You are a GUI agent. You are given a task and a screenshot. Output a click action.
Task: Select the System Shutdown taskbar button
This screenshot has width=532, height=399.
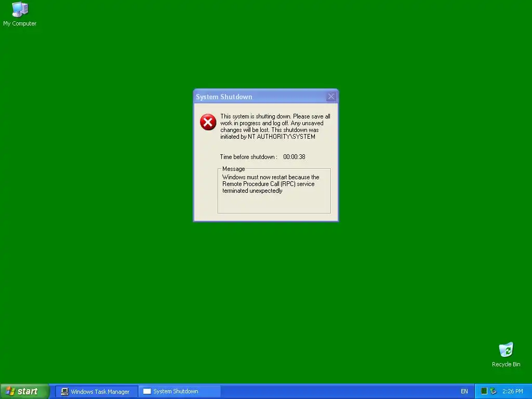click(179, 392)
